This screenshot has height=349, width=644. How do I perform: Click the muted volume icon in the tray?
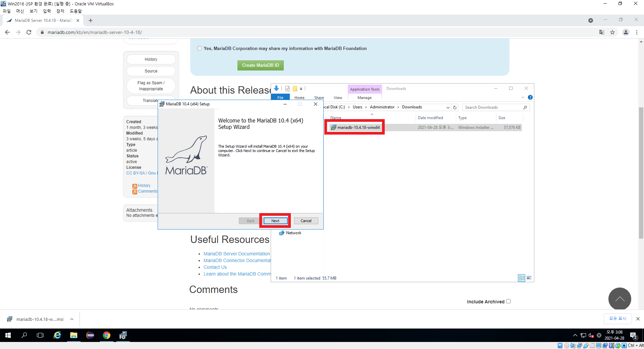point(591,335)
